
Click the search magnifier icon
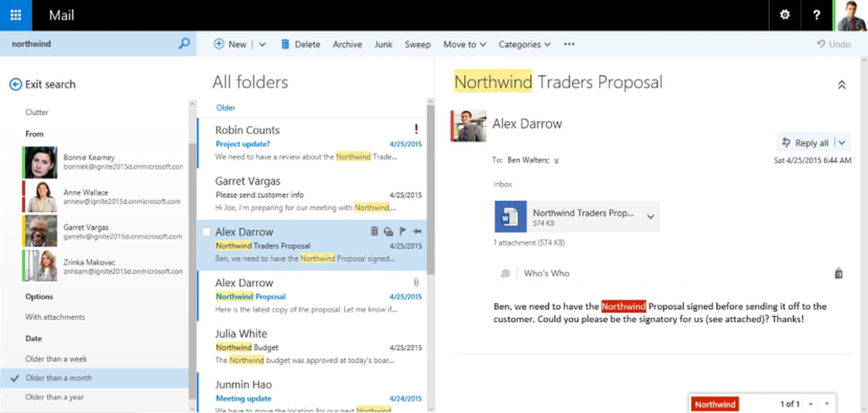tap(184, 43)
